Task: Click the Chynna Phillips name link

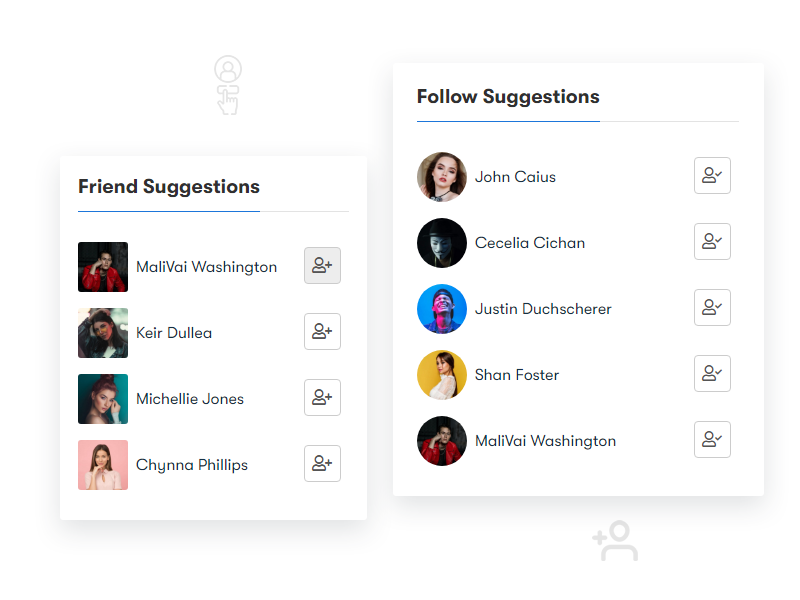Action: coord(191,465)
